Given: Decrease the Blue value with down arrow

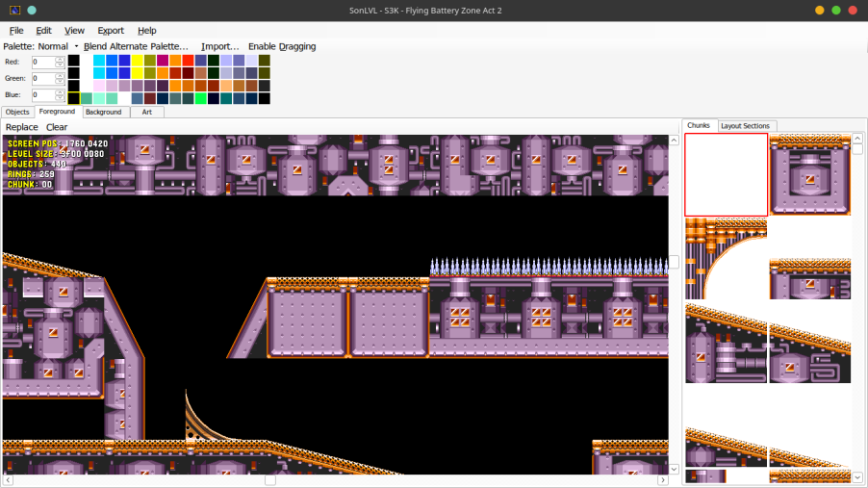Looking at the screenshot, I should pos(60,97).
